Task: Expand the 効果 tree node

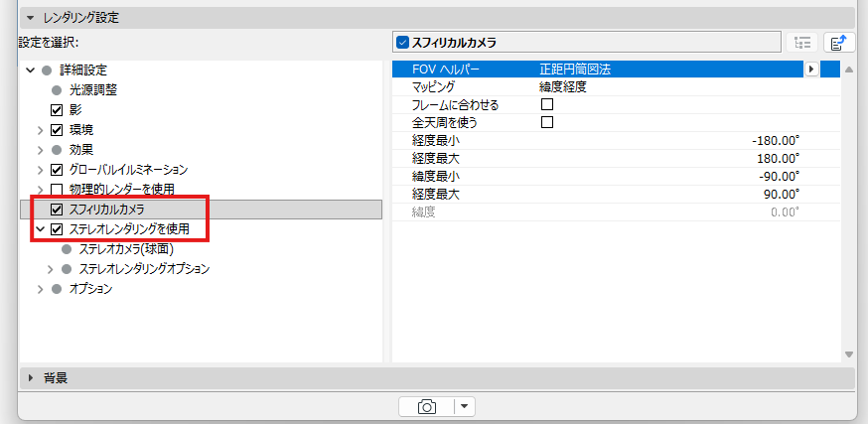Action: tap(41, 150)
